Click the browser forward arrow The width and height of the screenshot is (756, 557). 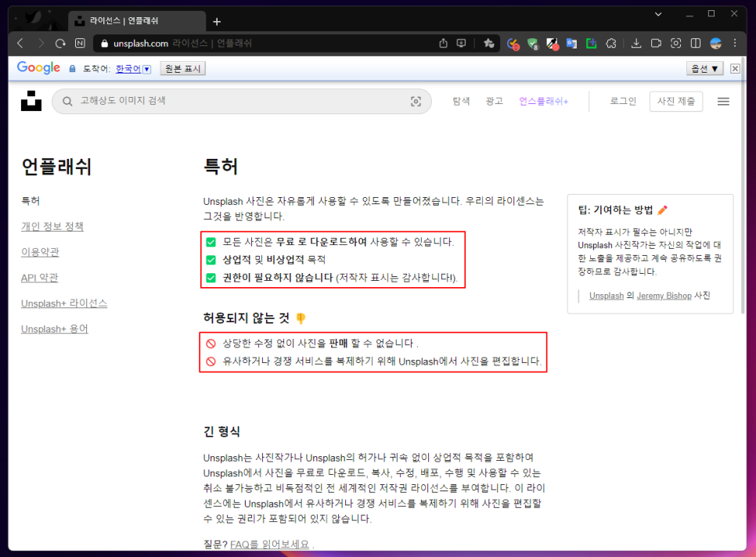pyautogui.click(x=41, y=43)
